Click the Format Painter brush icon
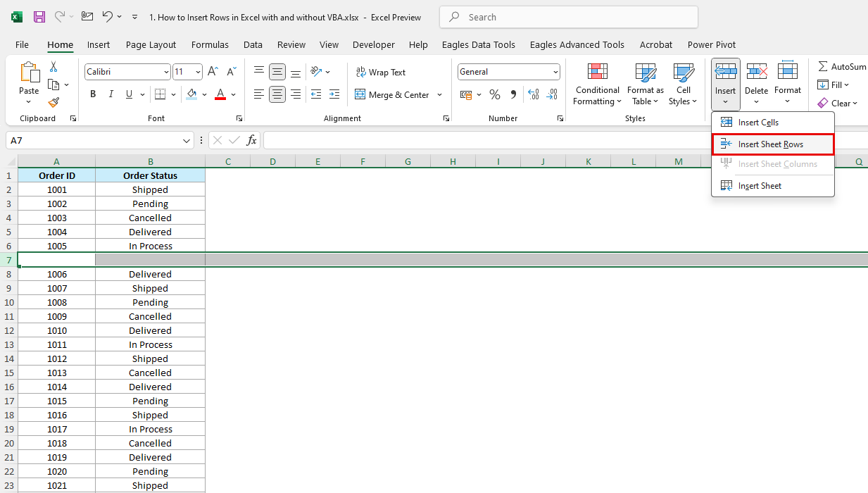The height and width of the screenshot is (493, 868). tap(54, 102)
